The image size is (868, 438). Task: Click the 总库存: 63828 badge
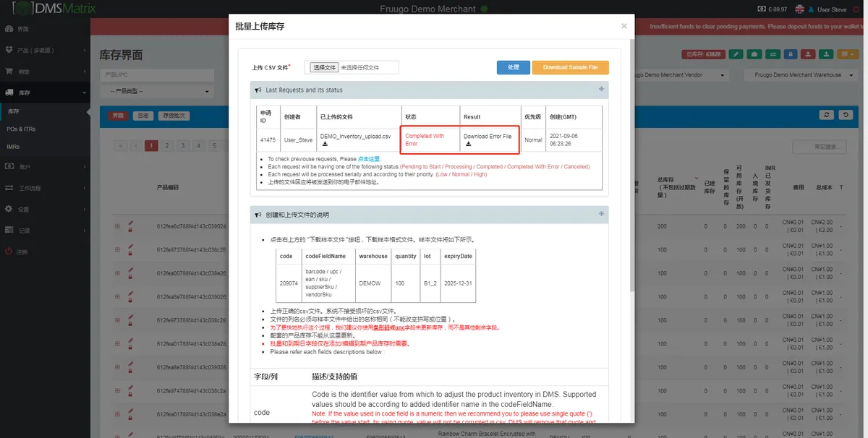(x=703, y=54)
